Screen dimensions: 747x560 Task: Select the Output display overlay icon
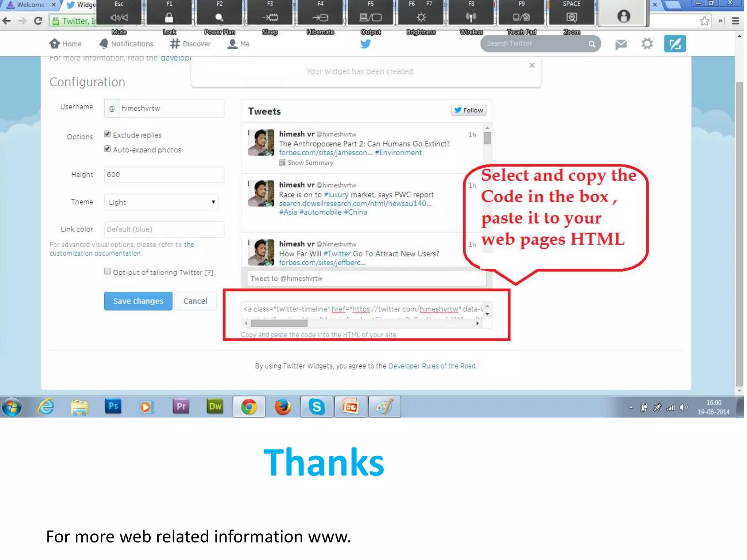[371, 17]
